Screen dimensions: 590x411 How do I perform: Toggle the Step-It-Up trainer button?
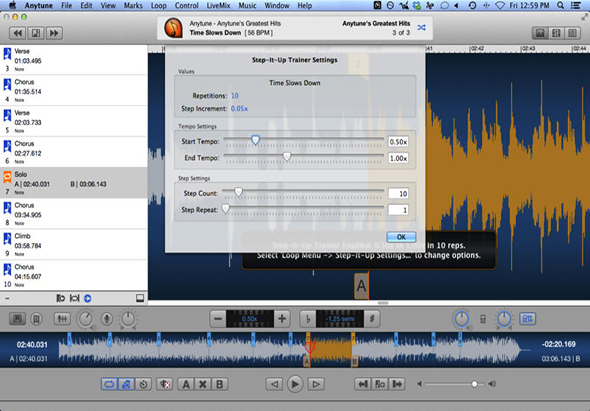pos(126,384)
